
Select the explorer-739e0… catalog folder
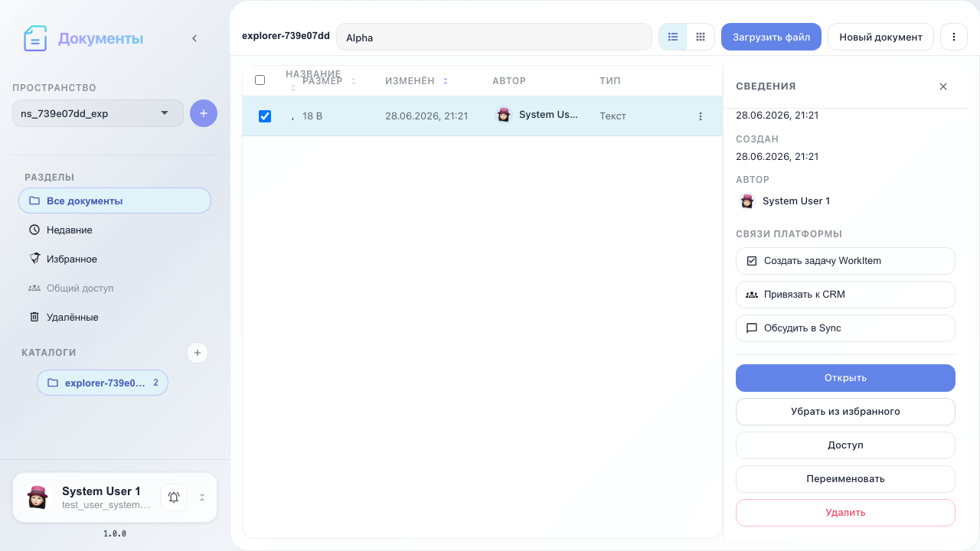[x=103, y=383]
